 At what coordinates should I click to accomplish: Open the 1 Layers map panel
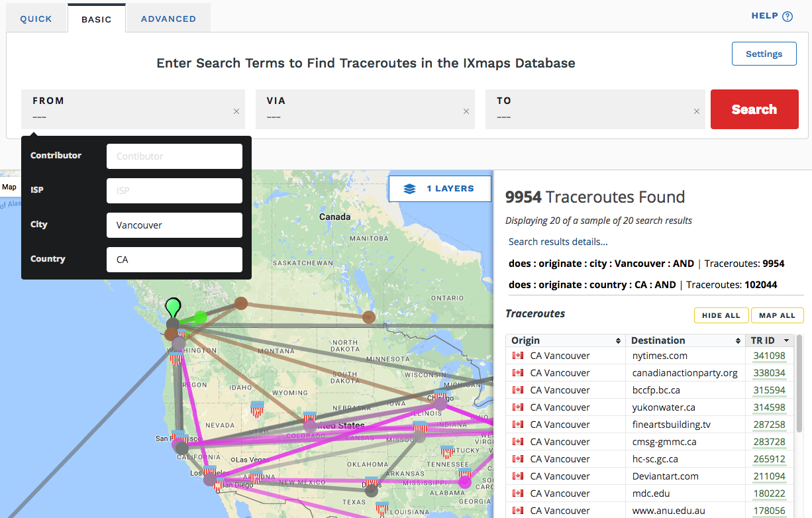tap(440, 189)
